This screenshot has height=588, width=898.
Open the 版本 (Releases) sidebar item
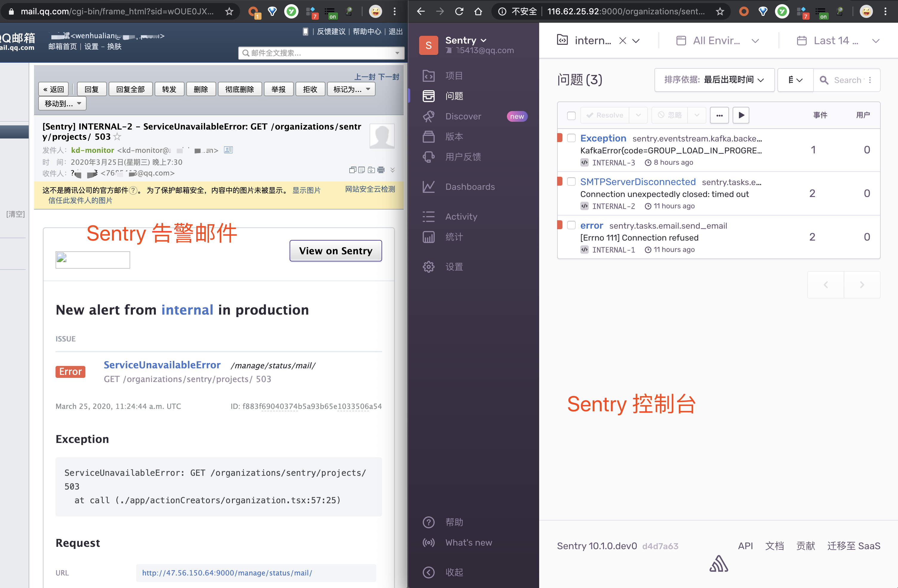(x=454, y=136)
